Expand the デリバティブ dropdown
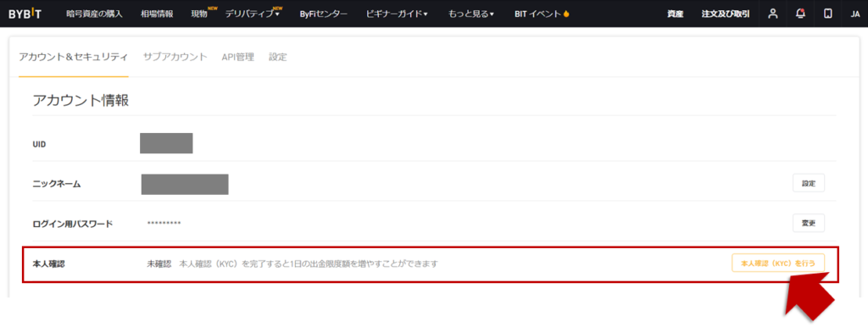The height and width of the screenshot is (327, 868). click(253, 14)
